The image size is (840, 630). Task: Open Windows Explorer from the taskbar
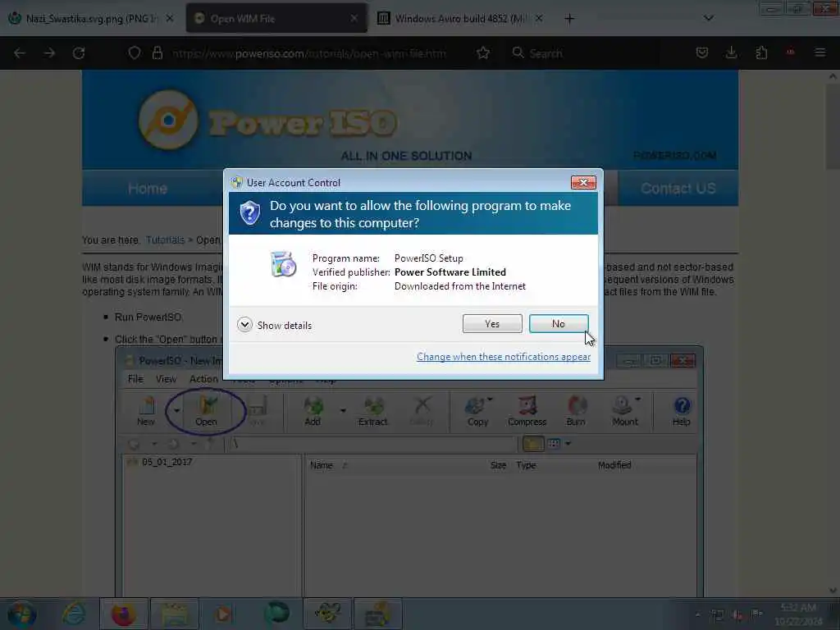(174, 614)
